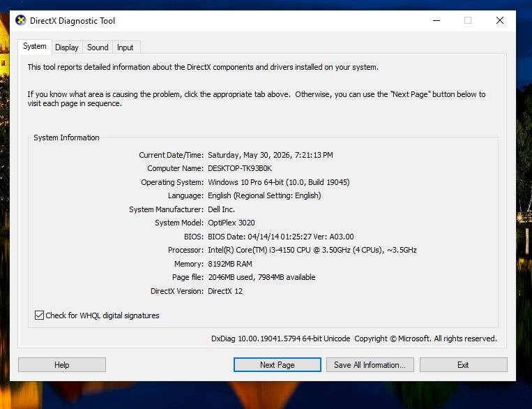Switch to the System tab
This screenshot has height=409, width=532.
click(x=35, y=47)
